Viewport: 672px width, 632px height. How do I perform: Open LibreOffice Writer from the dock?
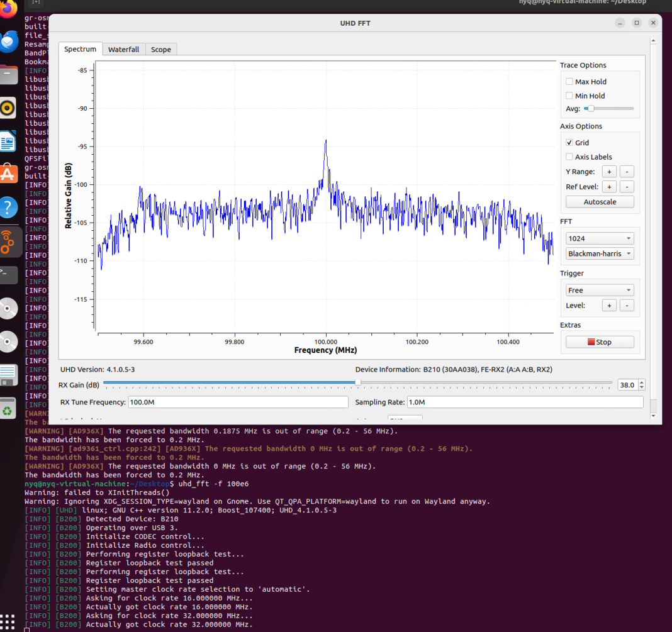click(8, 141)
